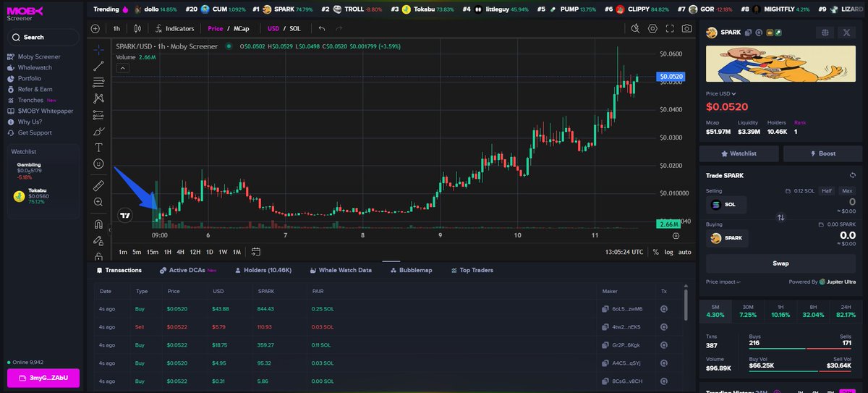Open the quick search icon on chart toolbar
The height and width of the screenshot is (393, 868).
(x=636, y=28)
